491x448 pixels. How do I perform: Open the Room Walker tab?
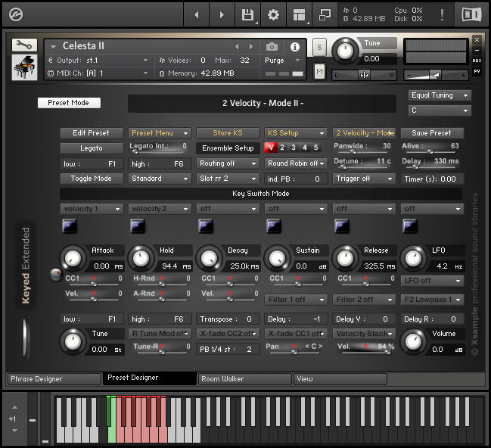pyautogui.click(x=245, y=379)
